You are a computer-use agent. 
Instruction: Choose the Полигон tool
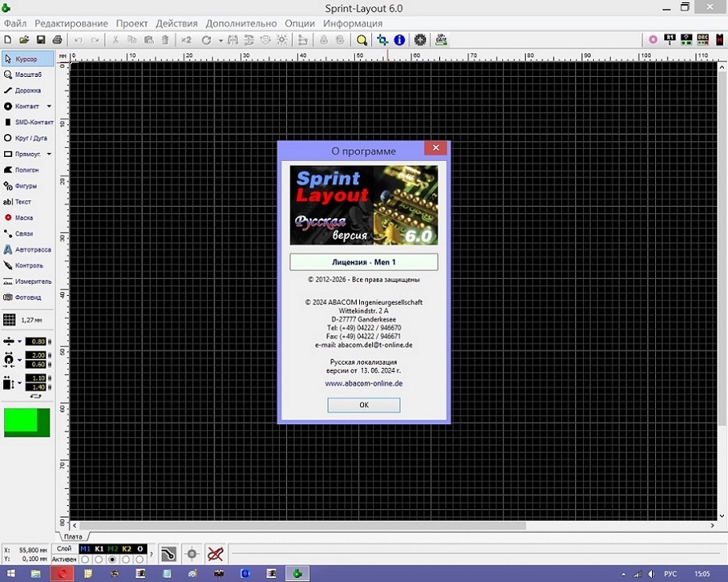coord(27,170)
